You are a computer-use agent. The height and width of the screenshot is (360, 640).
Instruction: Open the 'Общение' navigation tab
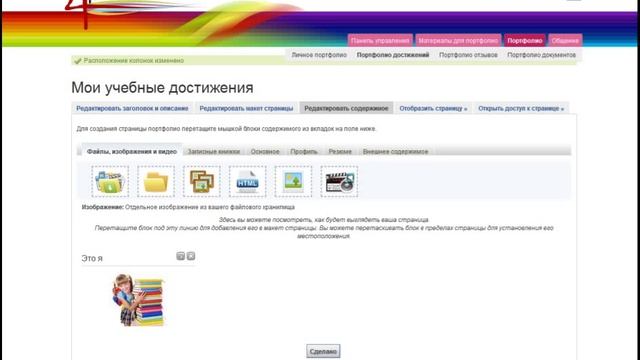point(565,40)
